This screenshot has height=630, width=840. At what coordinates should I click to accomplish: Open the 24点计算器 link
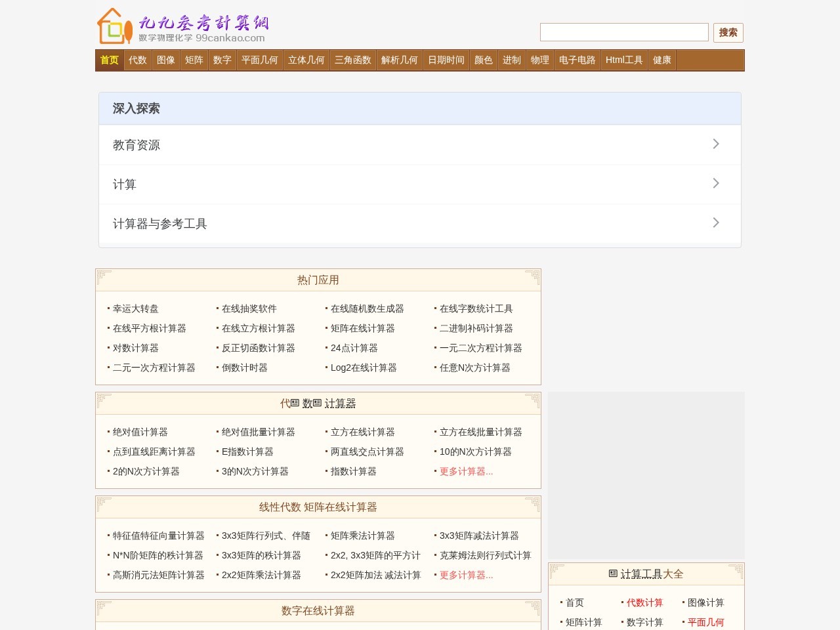pyautogui.click(x=354, y=348)
